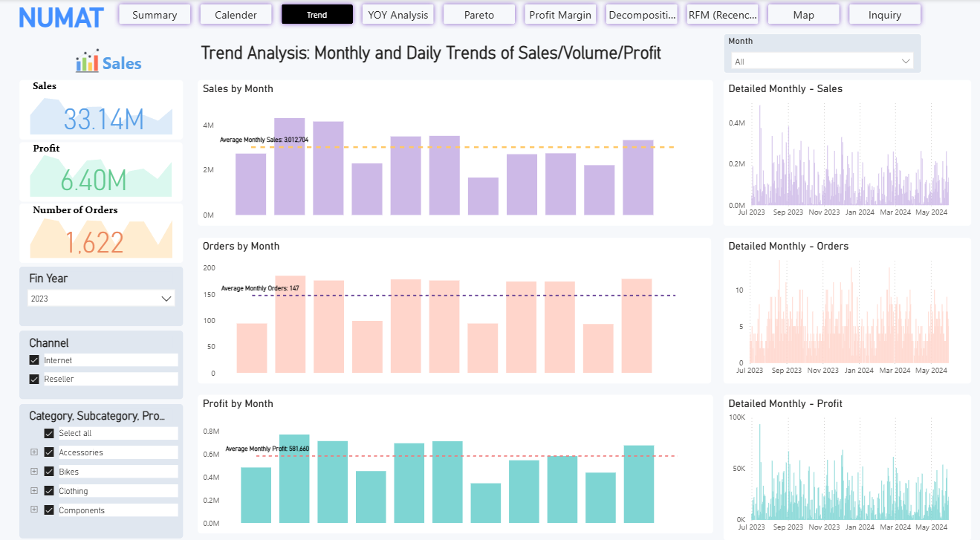Click the Orders by Month chart title
The height and width of the screenshot is (540, 980).
pyautogui.click(x=241, y=246)
